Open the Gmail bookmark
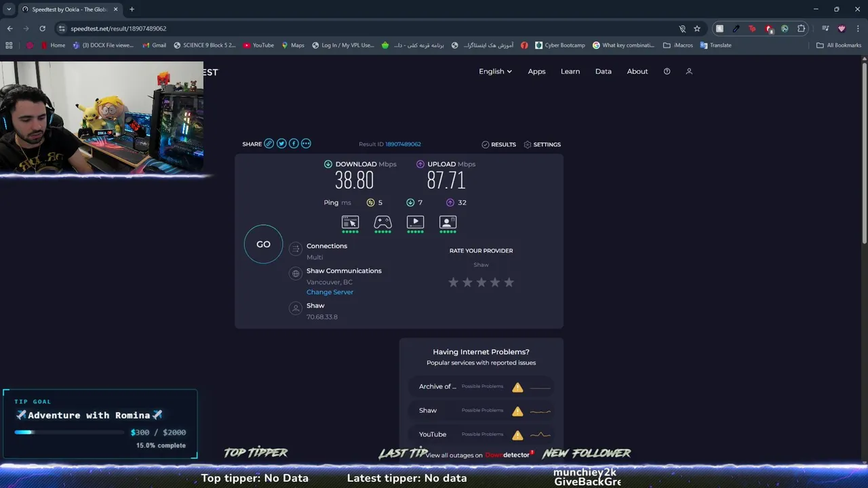The height and width of the screenshot is (488, 868). [x=154, y=45]
